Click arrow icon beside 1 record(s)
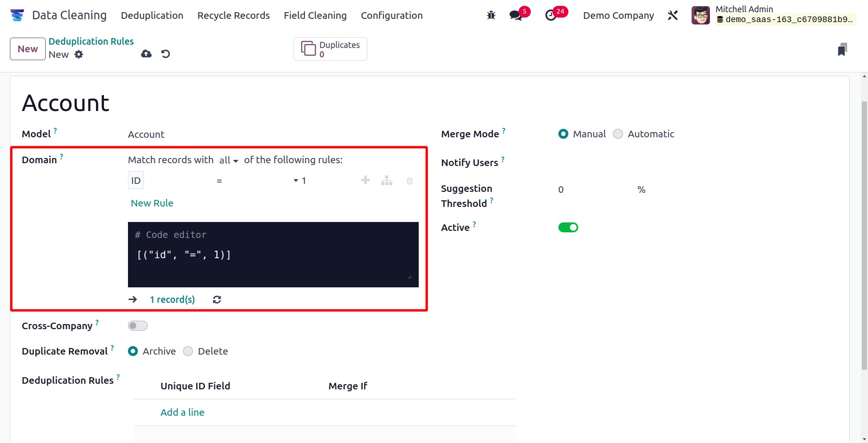The width and height of the screenshot is (868, 443). point(133,300)
